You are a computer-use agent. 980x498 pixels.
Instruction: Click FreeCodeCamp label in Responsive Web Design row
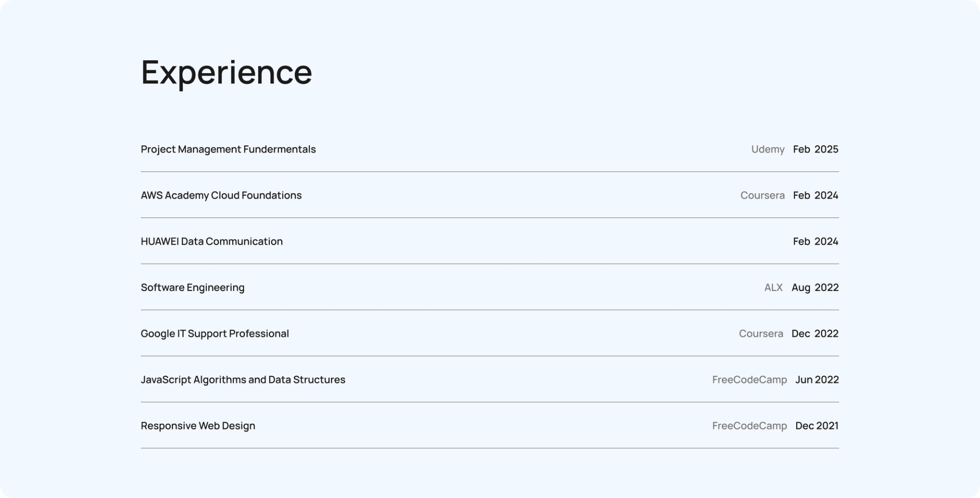coord(750,425)
